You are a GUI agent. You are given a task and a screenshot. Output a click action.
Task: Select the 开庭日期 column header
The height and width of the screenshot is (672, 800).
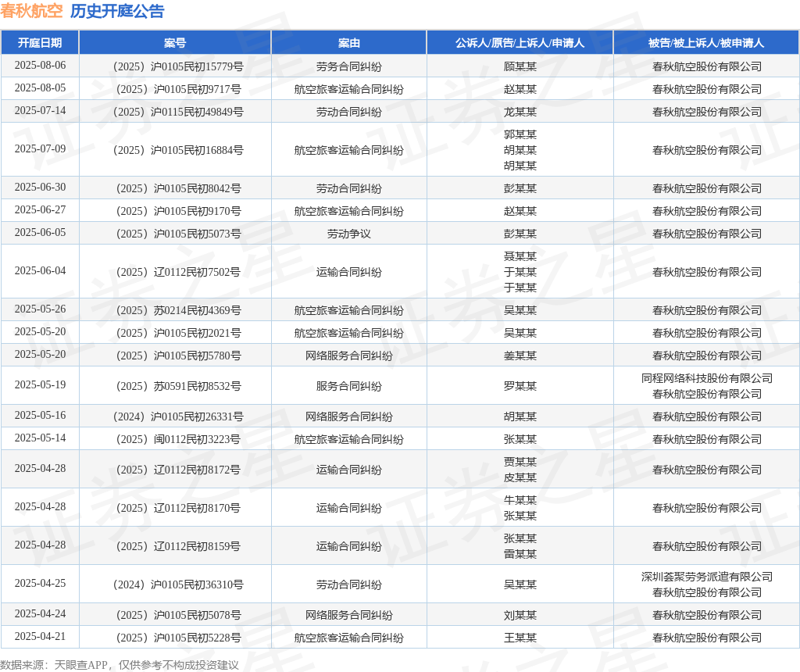pyautogui.click(x=40, y=43)
